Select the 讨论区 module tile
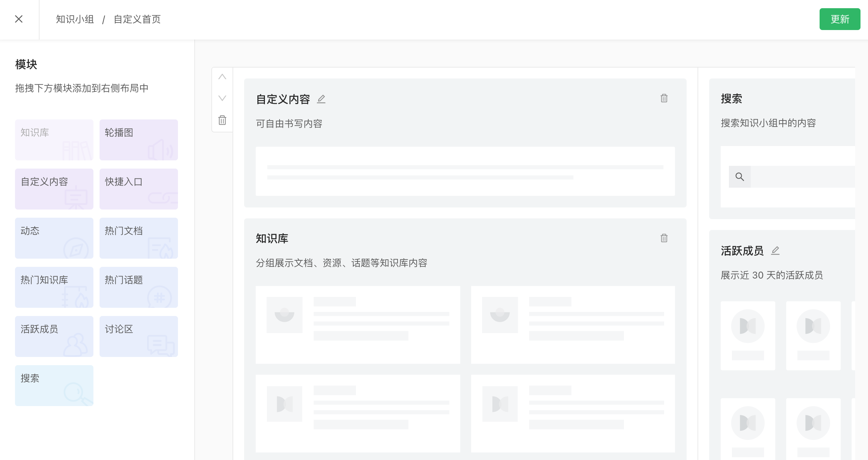Image resolution: width=868 pixels, height=460 pixels. click(x=138, y=336)
